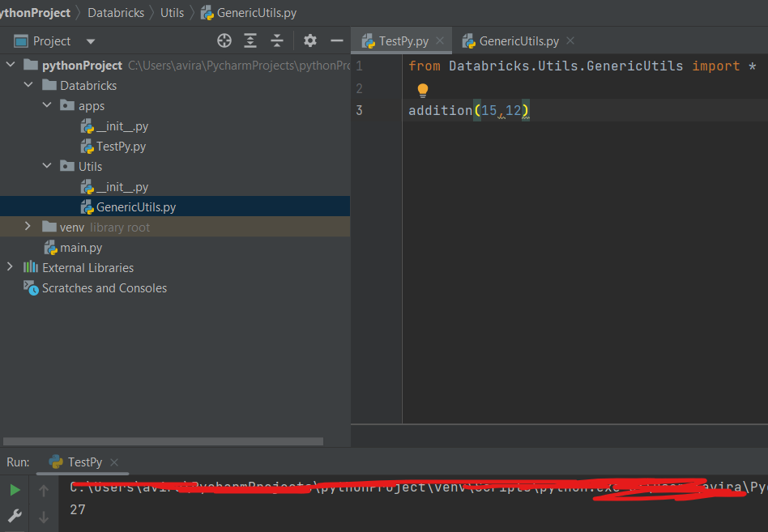The image size is (768, 532).
Task: Select the TestPy run tab
Action: pos(84,462)
